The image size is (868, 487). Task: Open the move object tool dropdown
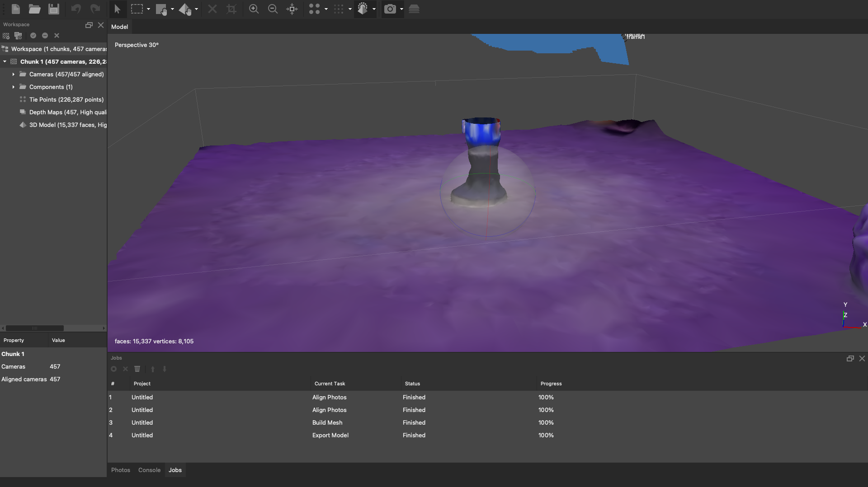(196, 9)
